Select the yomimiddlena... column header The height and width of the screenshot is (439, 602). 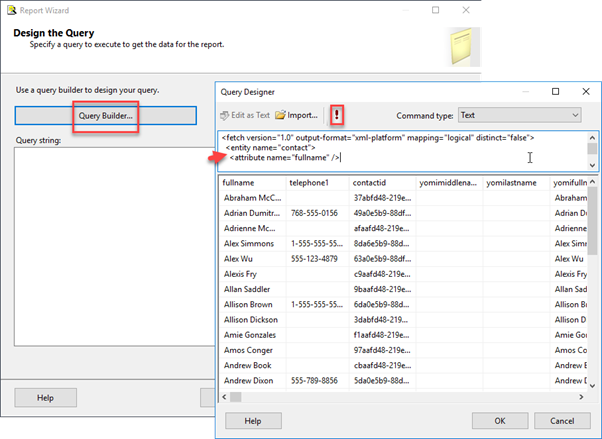tap(450, 183)
